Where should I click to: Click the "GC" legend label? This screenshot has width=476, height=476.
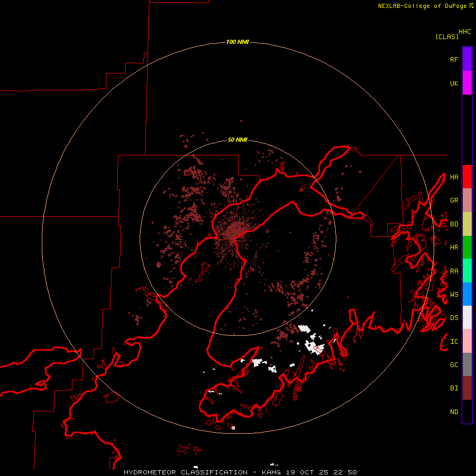454,364
